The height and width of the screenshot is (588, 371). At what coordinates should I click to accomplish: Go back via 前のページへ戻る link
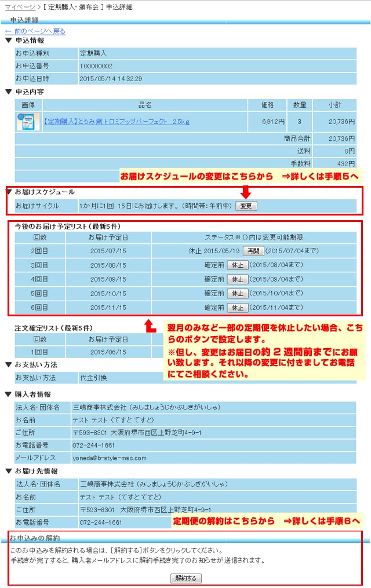[35, 31]
